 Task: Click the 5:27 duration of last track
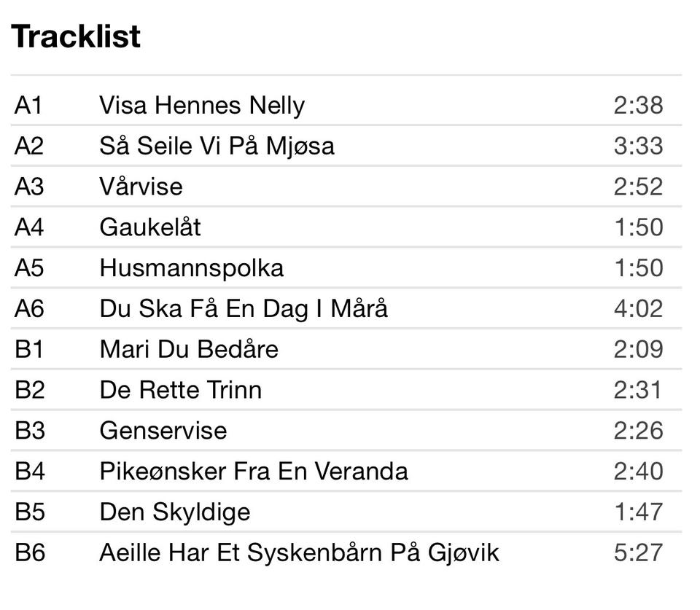tap(638, 552)
